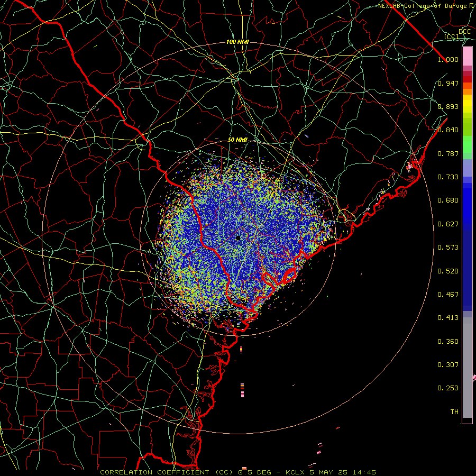The width and height of the screenshot is (476, 476).
Task: Click the KCLX radar site center dot
Action: [238, 238]
